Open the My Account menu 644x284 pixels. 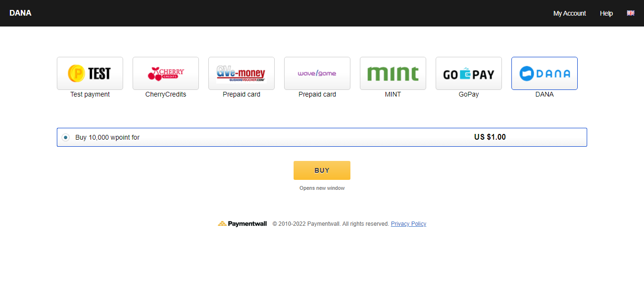(569, 13)
